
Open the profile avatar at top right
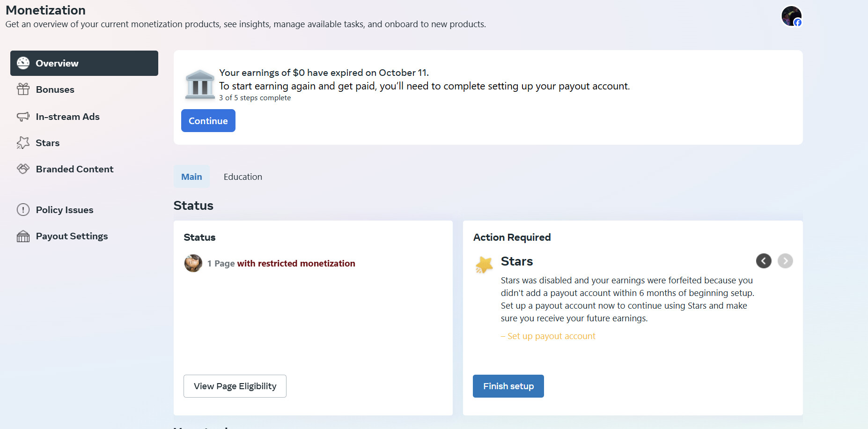click(x=791, y=16)
